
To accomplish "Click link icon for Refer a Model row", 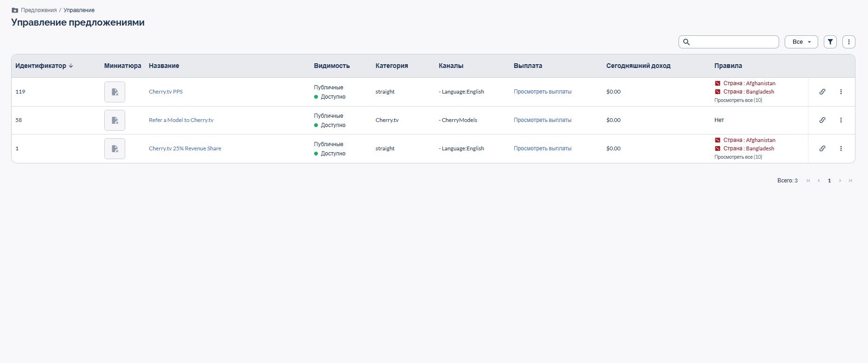I will click(x=822, y=120).
